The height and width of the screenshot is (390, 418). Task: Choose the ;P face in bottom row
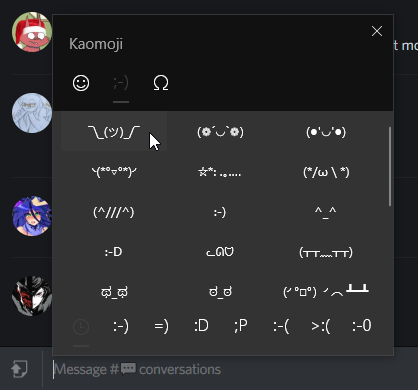[x=241, y=326]
